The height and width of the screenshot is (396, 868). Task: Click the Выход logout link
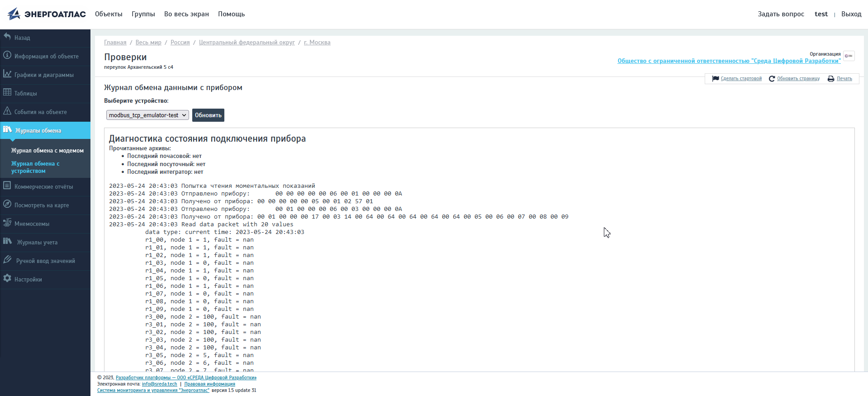click(851, 14)
